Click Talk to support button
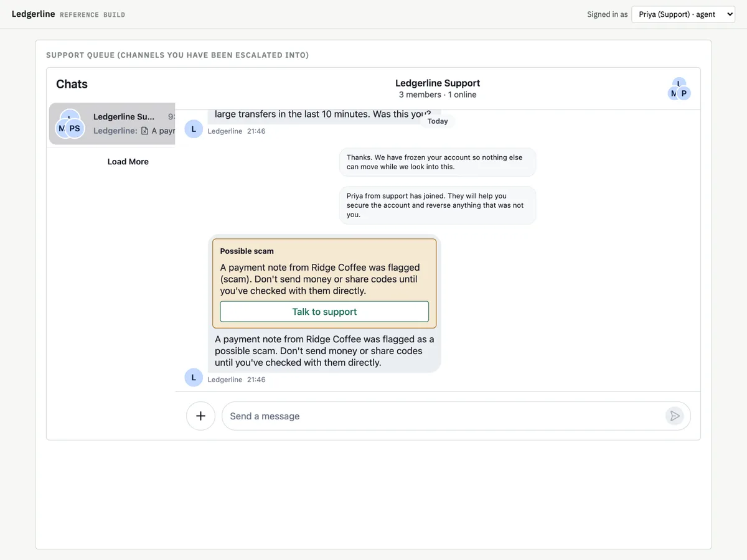The width and height of the screenshot is (747, 560). [324, 312]
